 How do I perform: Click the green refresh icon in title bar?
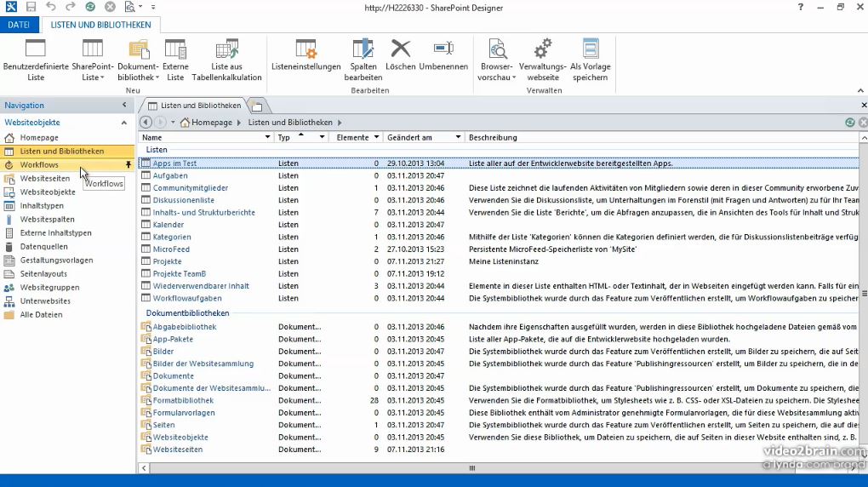point(90,7)
